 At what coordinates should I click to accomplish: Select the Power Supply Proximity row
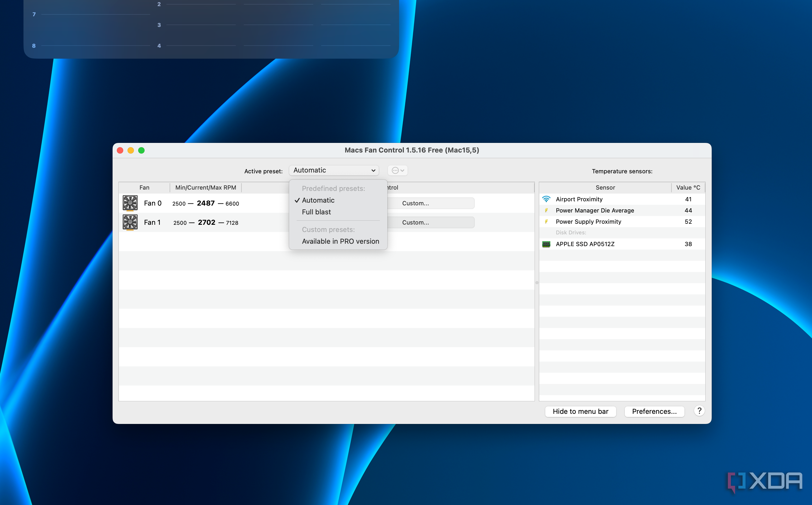[622, 222]
